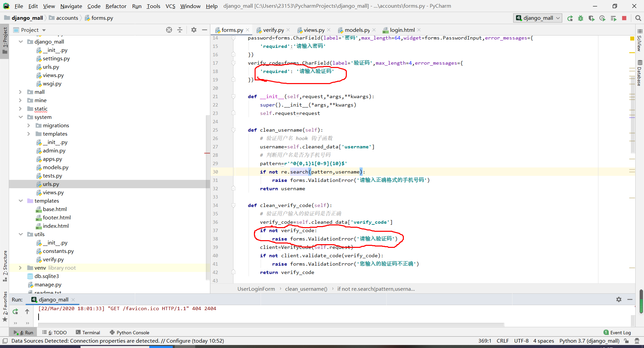Switch to the verify.py editor tab
The height and width of the screenshot is (348, 644).
273,30
